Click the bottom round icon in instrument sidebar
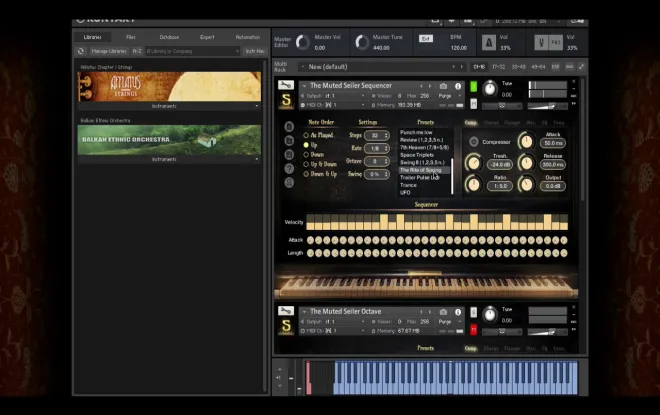 pyautogui.click(x=289, y=182)
